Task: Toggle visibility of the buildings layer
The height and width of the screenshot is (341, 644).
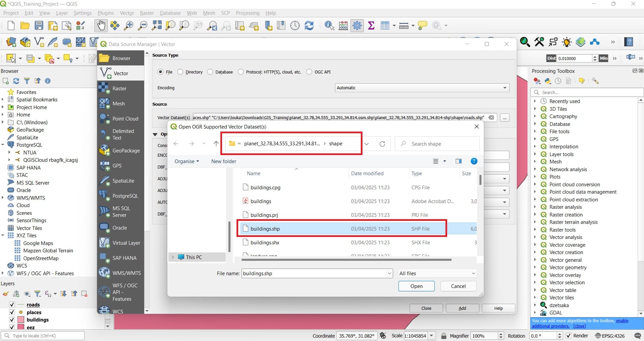Action: click(12, 320)
